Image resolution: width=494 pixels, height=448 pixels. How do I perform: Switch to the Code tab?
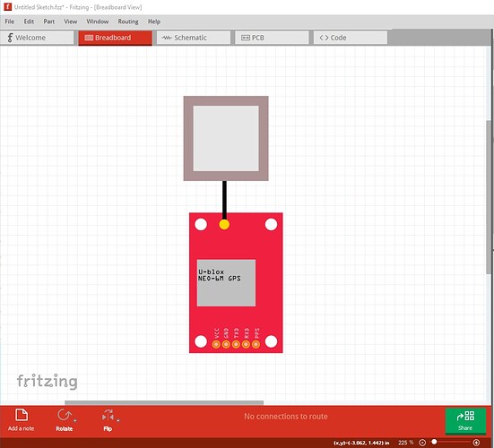(x=350, y=38)
